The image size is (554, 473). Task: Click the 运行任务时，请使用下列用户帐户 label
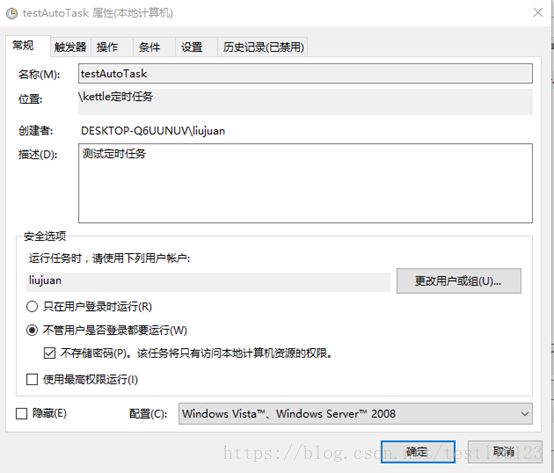point(110,259)
